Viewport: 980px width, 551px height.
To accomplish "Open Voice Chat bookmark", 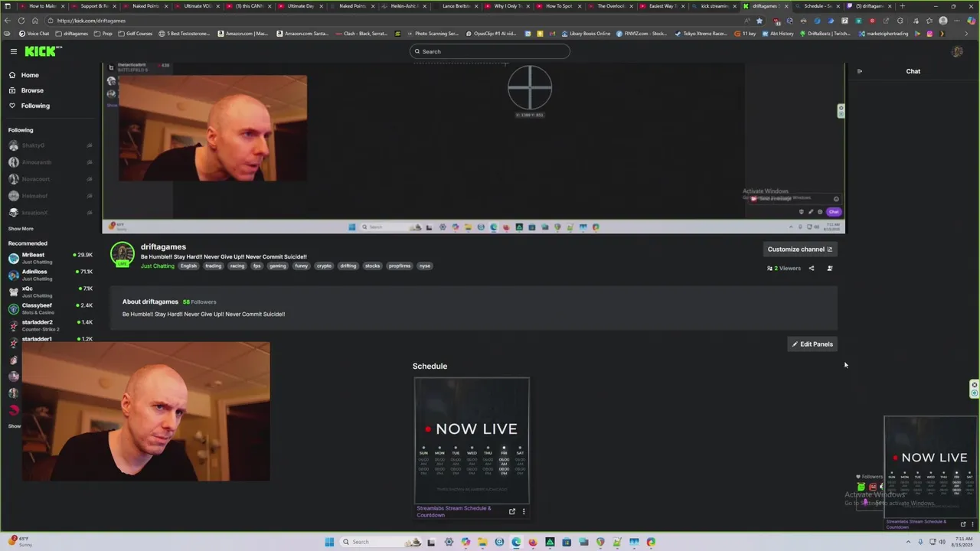I will click(34, 34).
